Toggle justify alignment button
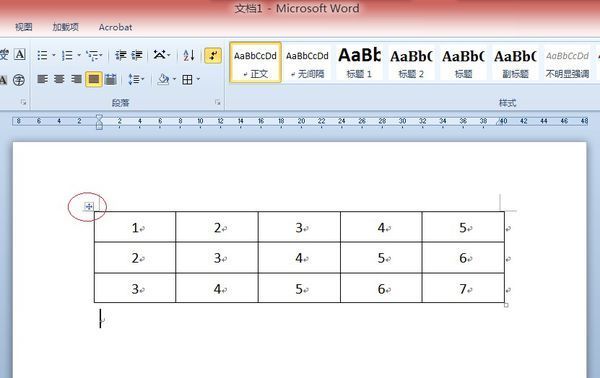The image size is (600, 378). [94, 79]
